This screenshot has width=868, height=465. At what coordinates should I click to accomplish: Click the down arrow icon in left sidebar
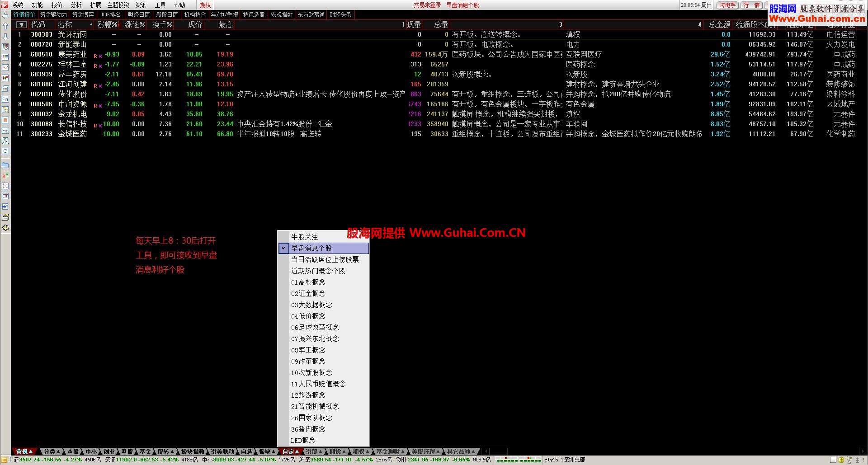click(x=5, y=37)
